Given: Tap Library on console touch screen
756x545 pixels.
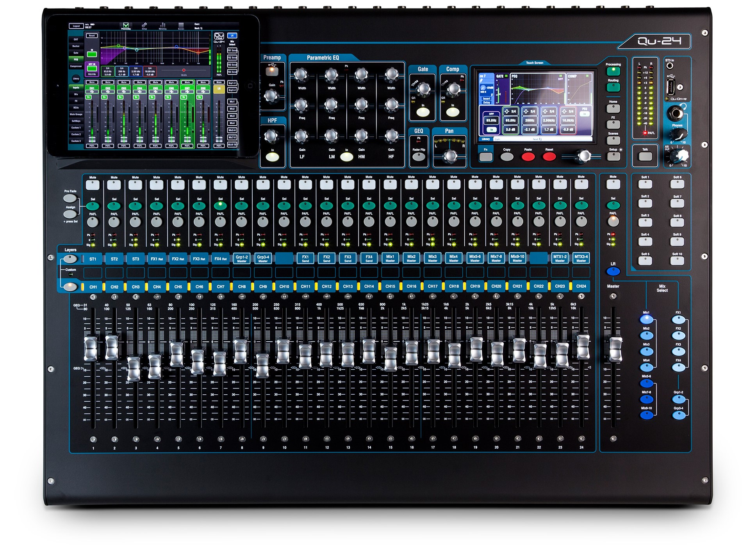Looking at the screenshot, I should point(485,139).
